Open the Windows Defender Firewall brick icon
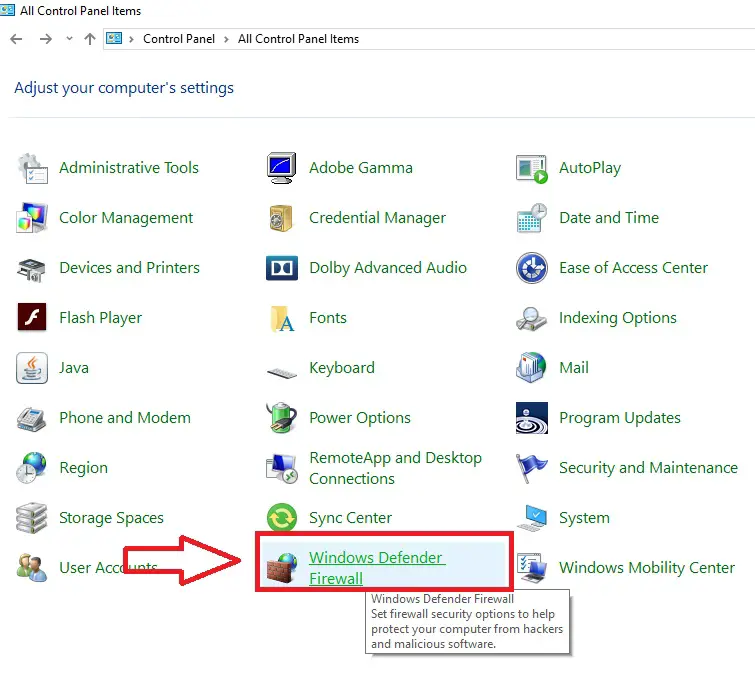 [282, 569]
